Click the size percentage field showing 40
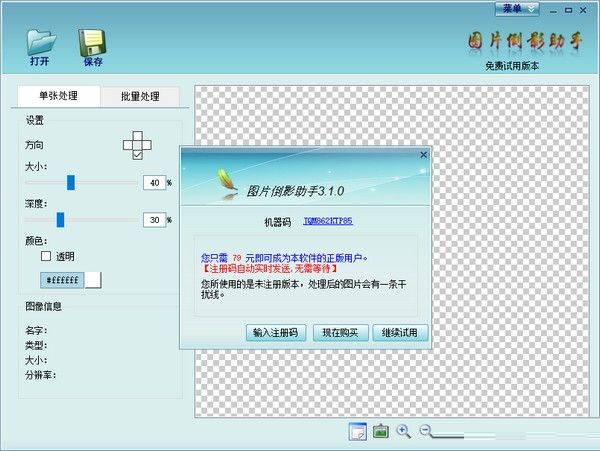Viewport: 600px width, 451px height. click(154, 183)
